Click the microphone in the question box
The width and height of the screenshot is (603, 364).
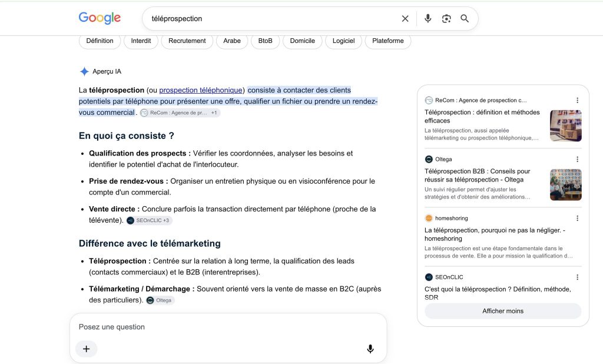pyautogui.click(x=370, y=349)
